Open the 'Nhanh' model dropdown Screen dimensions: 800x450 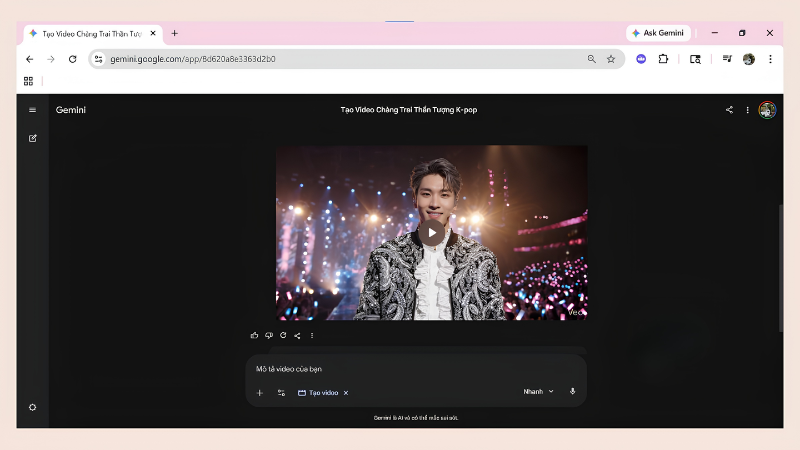(538, 391)
